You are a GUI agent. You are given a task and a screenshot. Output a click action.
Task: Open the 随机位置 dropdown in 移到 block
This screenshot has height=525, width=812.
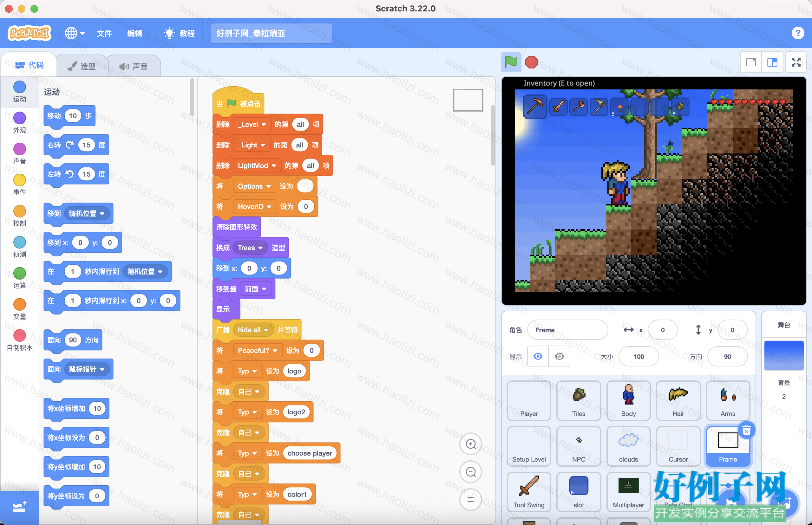(87, 213)
